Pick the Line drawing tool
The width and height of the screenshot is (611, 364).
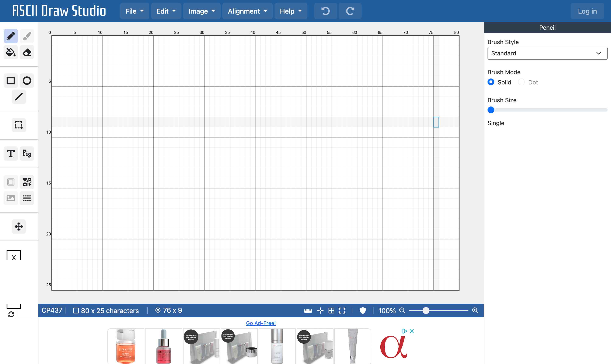19,97
